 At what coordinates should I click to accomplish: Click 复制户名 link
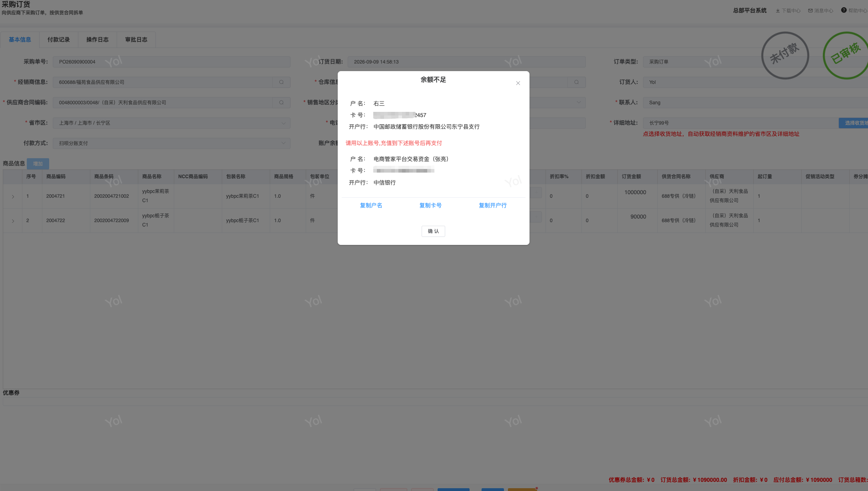click(371, 205)
